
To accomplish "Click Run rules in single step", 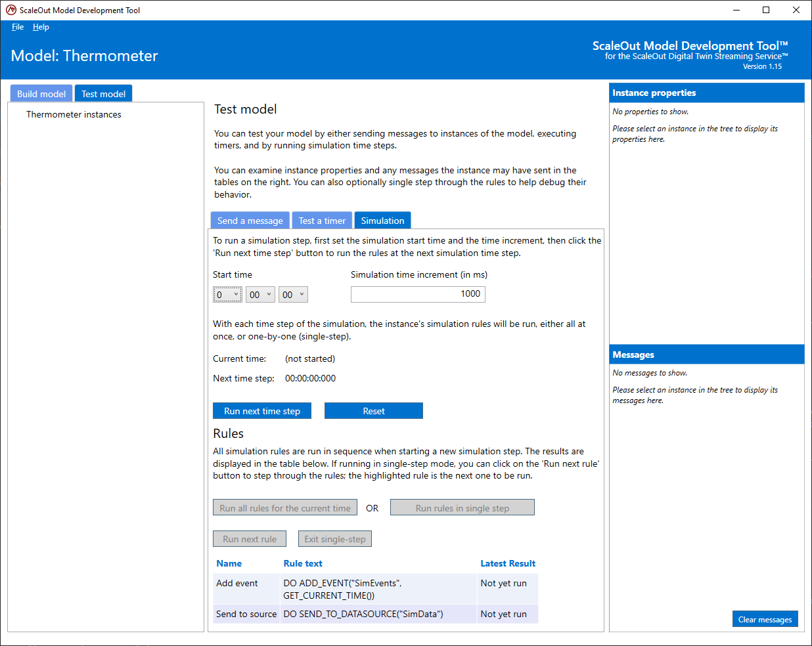I will (462, 508).
